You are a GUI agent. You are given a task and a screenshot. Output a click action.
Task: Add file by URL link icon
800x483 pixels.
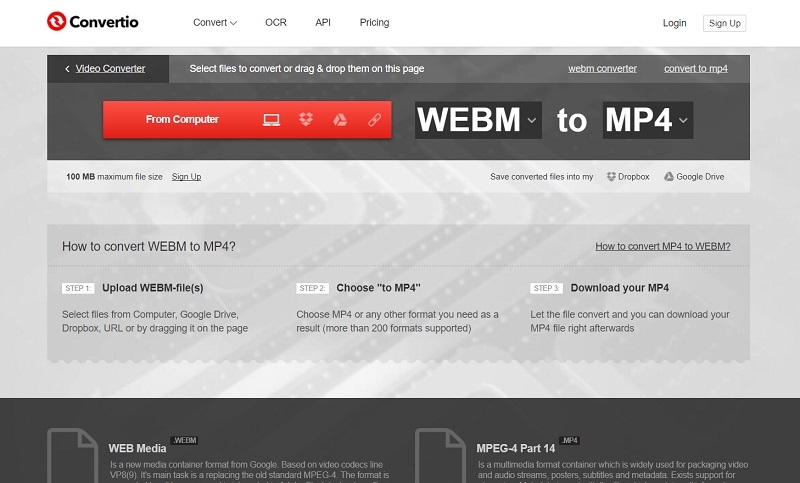(374, 119)
